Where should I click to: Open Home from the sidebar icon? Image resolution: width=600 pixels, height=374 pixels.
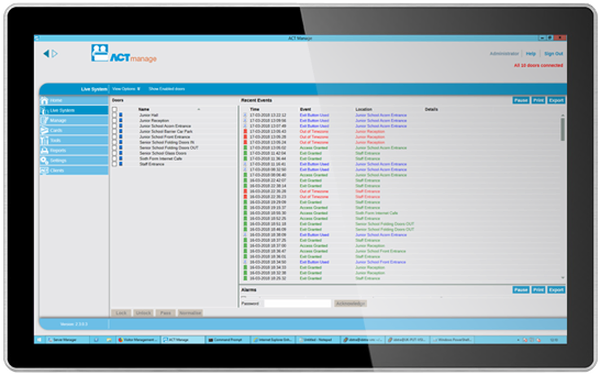44,100
